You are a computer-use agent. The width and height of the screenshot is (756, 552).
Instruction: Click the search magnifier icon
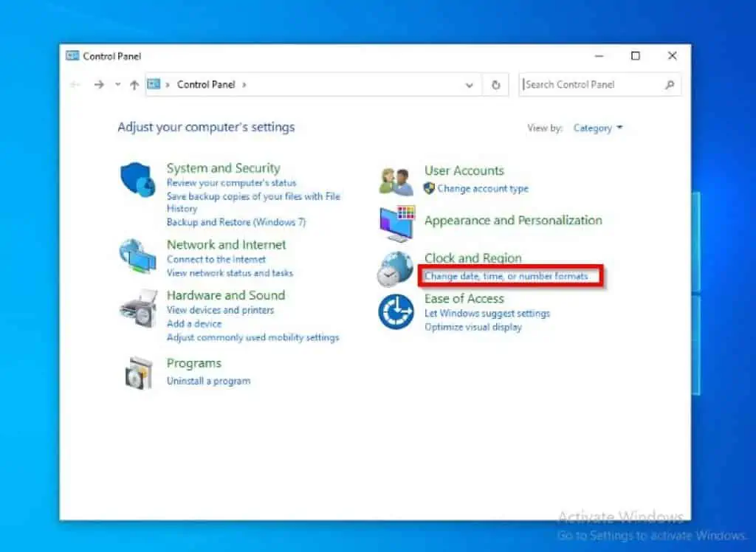[669, 85]
